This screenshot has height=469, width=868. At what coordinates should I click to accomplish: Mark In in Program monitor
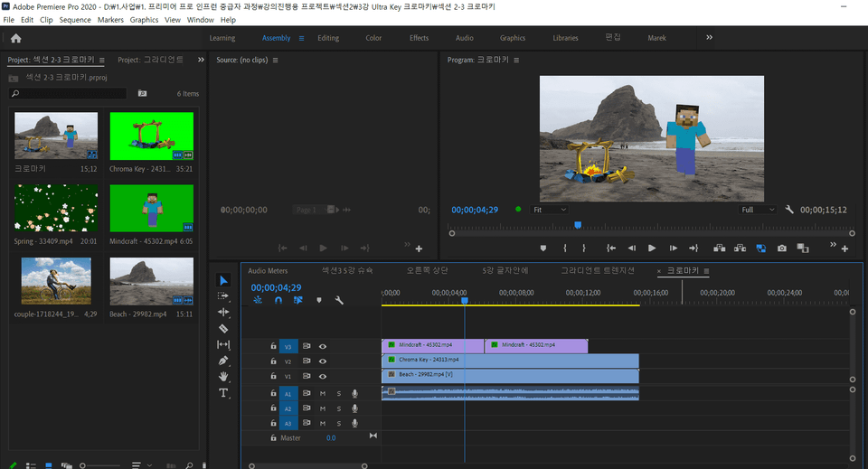pos(564,249)
